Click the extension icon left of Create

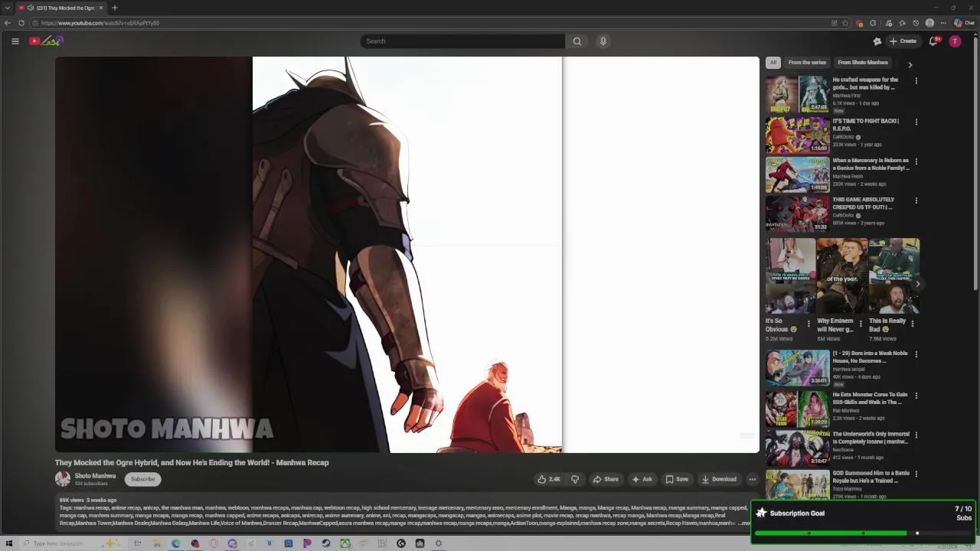[877, 41]
